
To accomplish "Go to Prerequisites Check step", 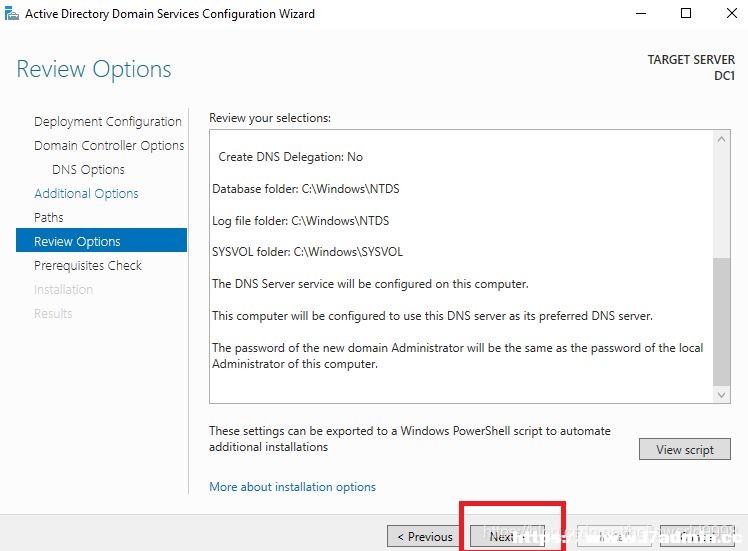I will [88, 265].
